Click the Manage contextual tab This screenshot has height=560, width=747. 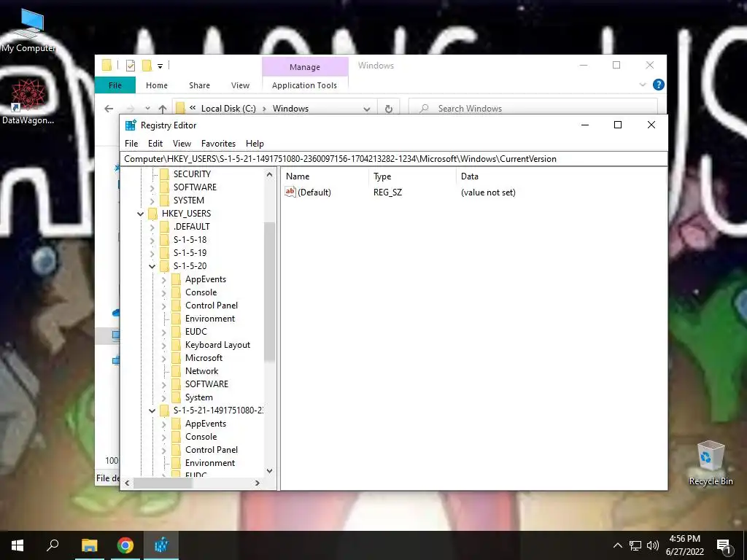(x=305, y=67)
